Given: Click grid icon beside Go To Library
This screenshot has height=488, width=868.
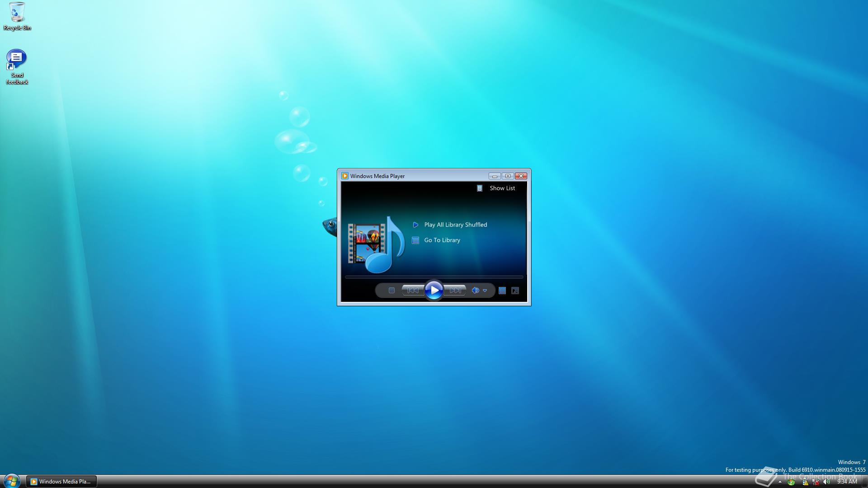Looking at the screenshot, I should pos(415,240).
